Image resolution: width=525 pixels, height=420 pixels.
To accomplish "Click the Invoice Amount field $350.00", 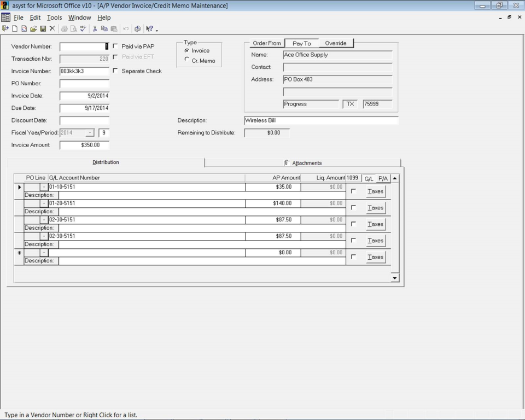I will [x=84, y=145].
